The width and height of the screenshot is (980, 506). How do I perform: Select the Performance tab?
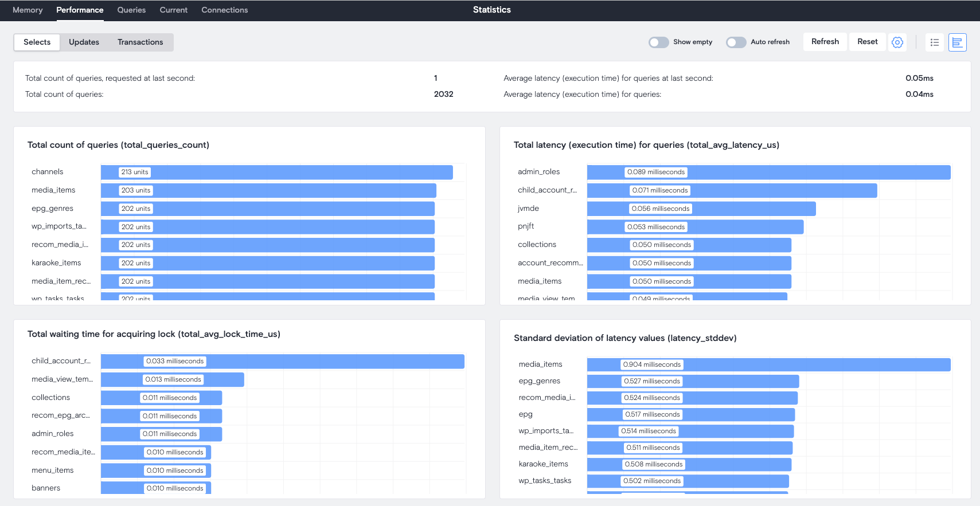click(80, 10)
